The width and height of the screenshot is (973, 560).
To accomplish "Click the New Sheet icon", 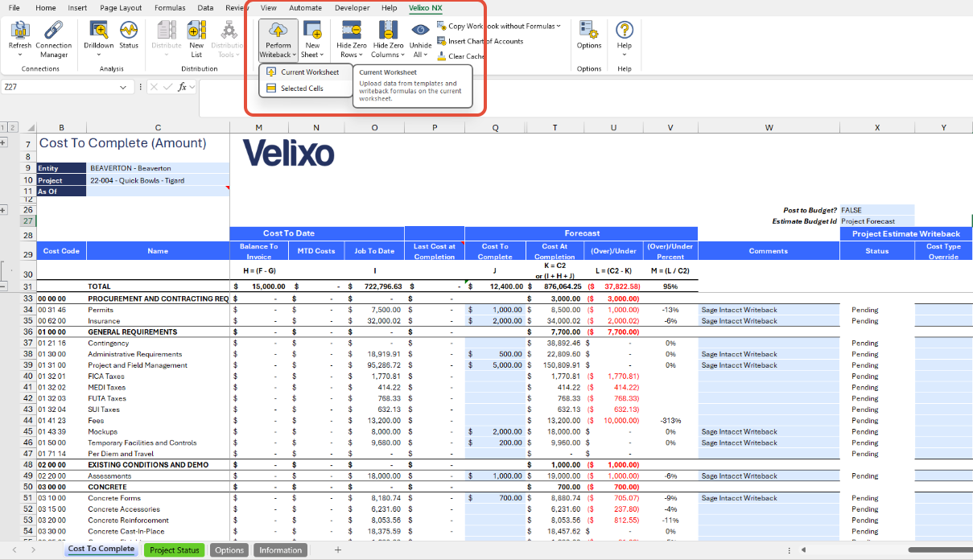I will tap(312, 31).
